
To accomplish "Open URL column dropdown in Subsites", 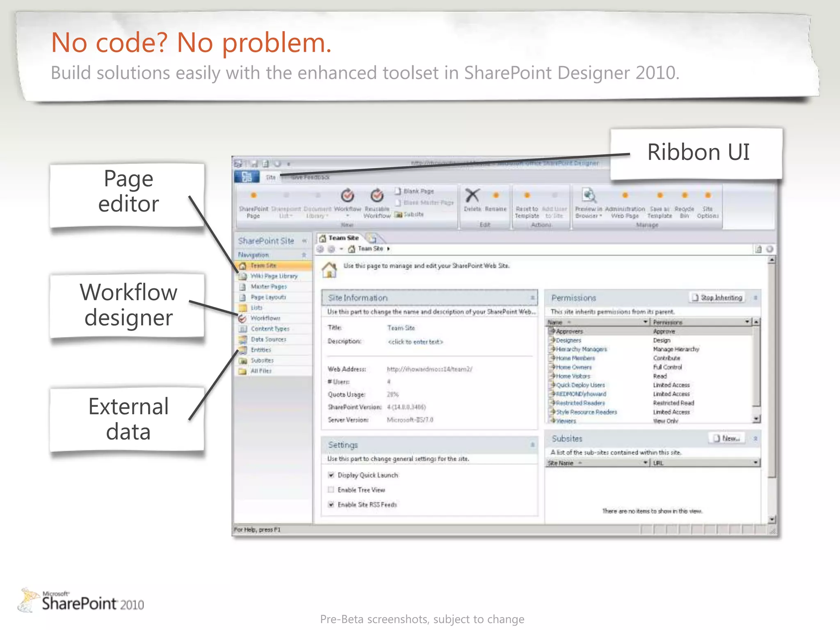I will 756,463.
